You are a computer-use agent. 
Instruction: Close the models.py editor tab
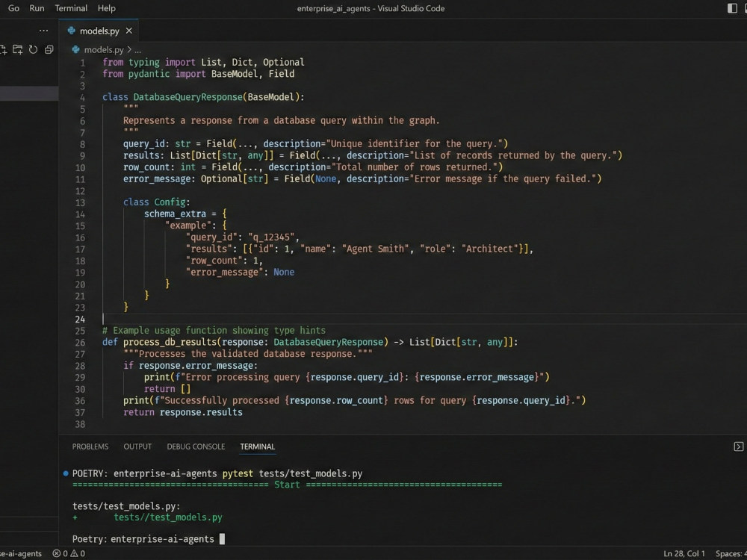click(128, 31)
